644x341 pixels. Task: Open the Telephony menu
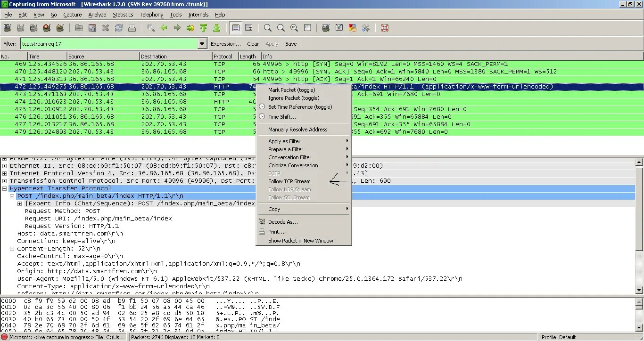tap(151, 15)
